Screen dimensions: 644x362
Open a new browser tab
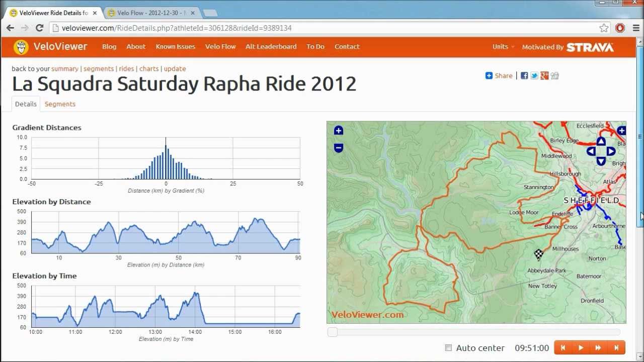tap(210, 13)
